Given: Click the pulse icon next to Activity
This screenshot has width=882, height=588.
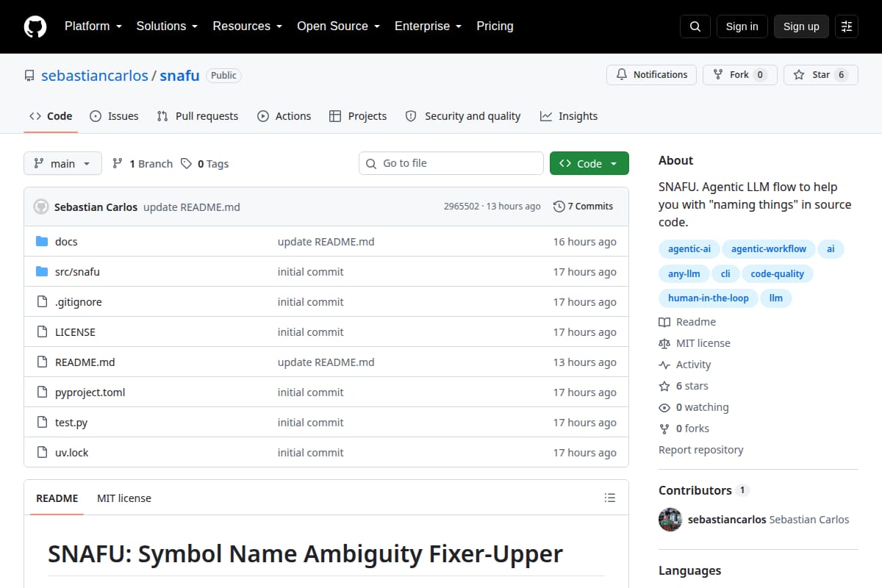Looking at the screenshot, I should click(664, 365).
